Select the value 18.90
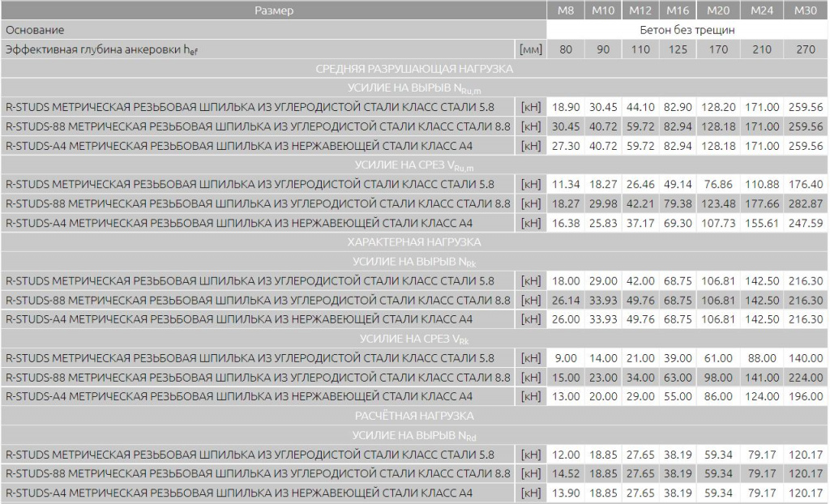The width and height of the screenshot is (830, 504). 565,108
